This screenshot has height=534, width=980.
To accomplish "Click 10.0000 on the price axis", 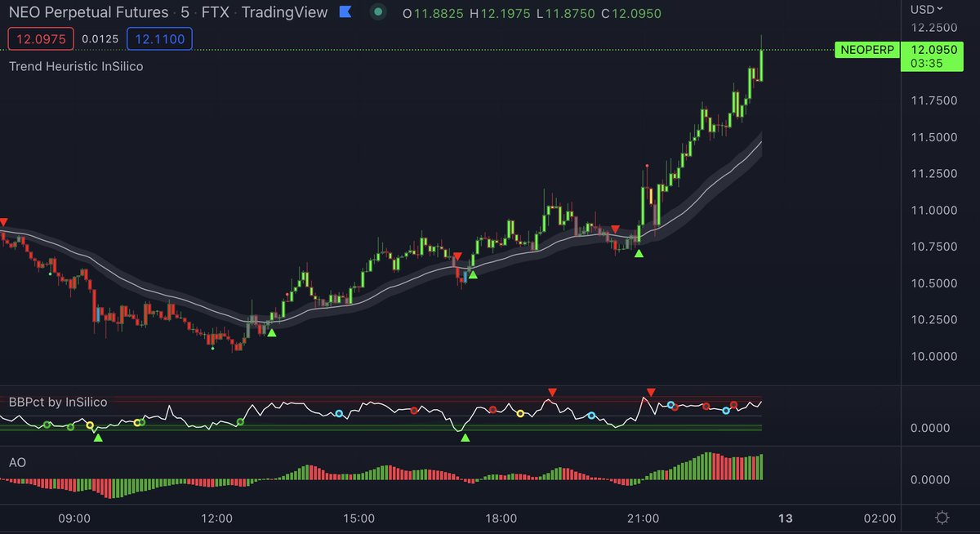I will (x=935, y=357).
